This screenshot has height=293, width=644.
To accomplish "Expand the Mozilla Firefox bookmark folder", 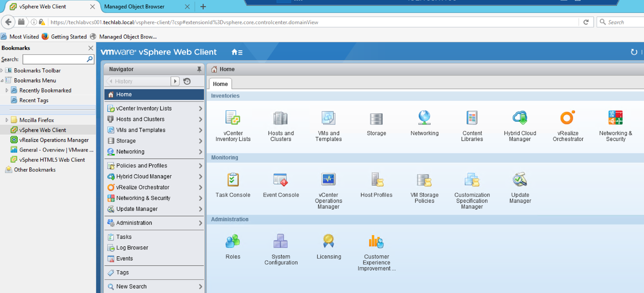I will coord(7,120).
